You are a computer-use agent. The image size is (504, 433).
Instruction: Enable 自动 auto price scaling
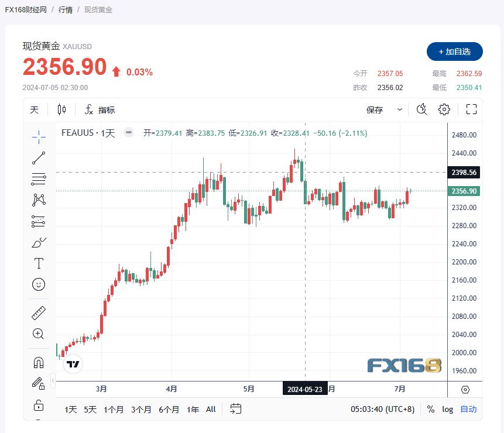468,409
